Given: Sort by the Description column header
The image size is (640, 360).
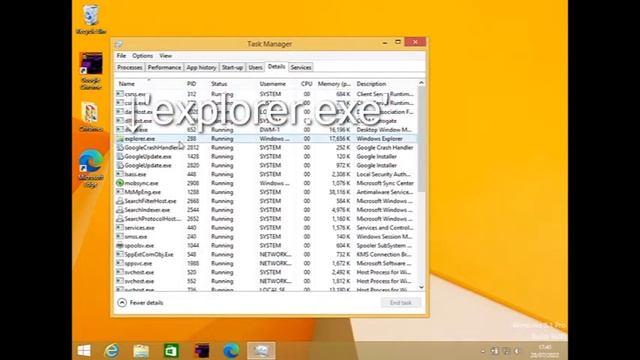Looking at the screenshot, I should pyautogui.click(x=371, y=84).
